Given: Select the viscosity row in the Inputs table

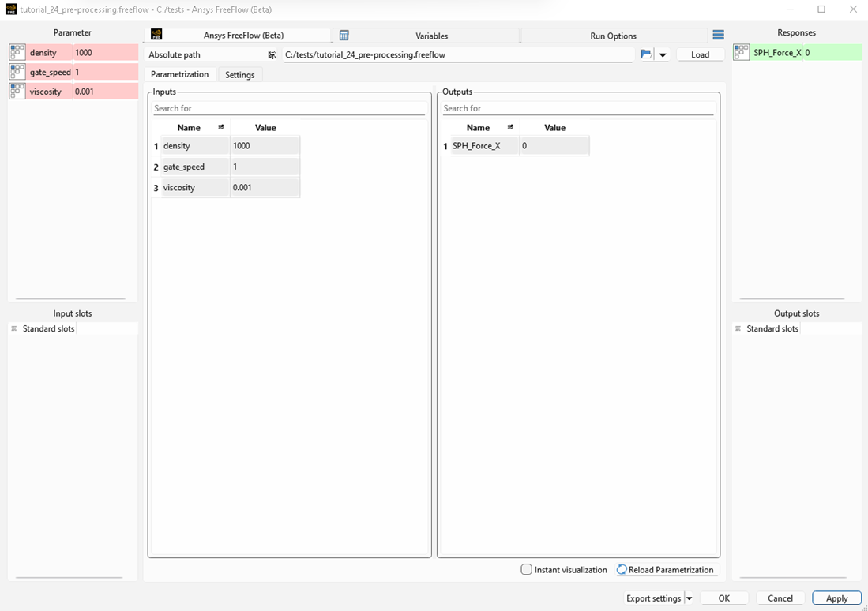Looking at the screenshot, I should coord(227,188).
